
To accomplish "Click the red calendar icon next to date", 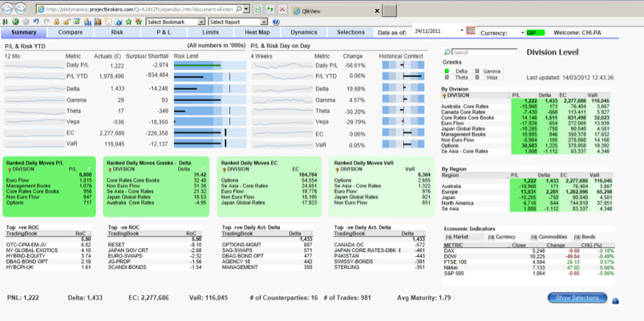I will click(x=471, y=30).
